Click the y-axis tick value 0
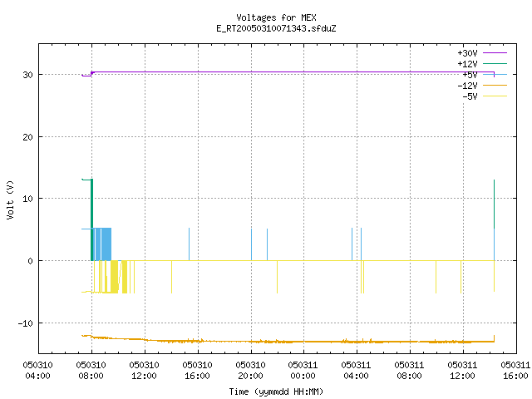The height and width of the screenshot is (399, 532). pyautogui.click(x=31, y=261)
